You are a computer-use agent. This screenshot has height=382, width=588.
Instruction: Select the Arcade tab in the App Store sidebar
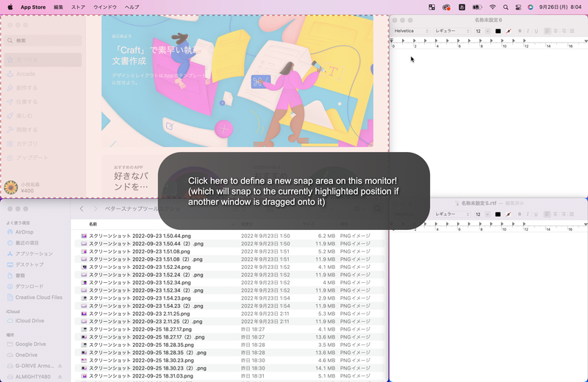coord(43,74)
